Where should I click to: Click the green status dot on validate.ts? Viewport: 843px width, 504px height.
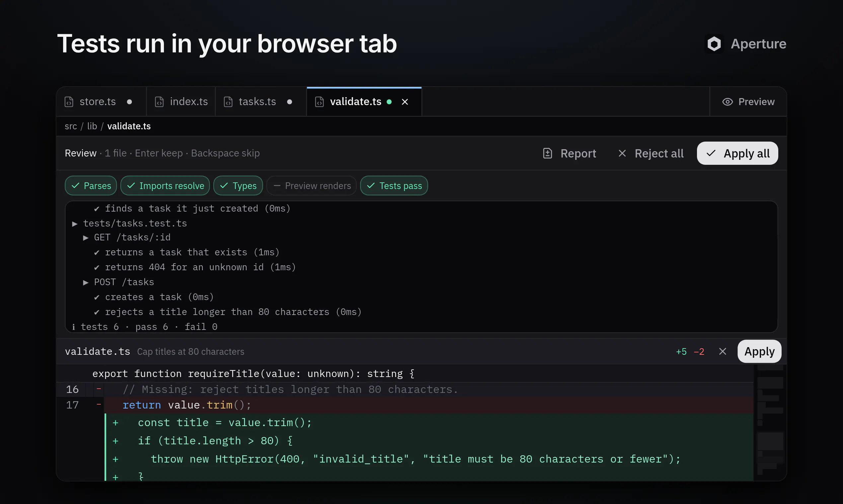tap(389, 102)
